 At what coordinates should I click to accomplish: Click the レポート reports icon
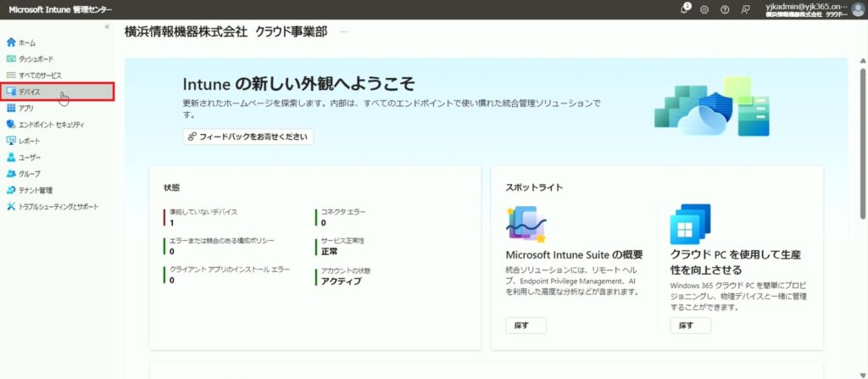tap(11, 141)
